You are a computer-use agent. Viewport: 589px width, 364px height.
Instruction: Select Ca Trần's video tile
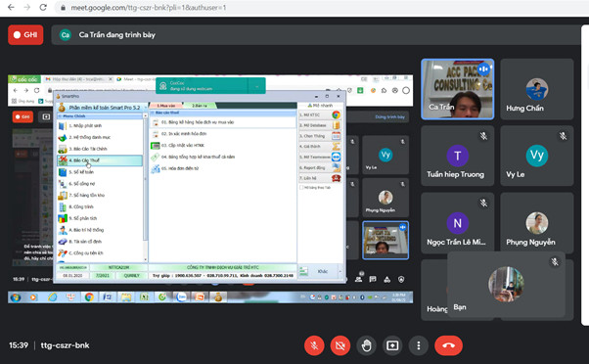pyautogui.click(x=457, y=89)
